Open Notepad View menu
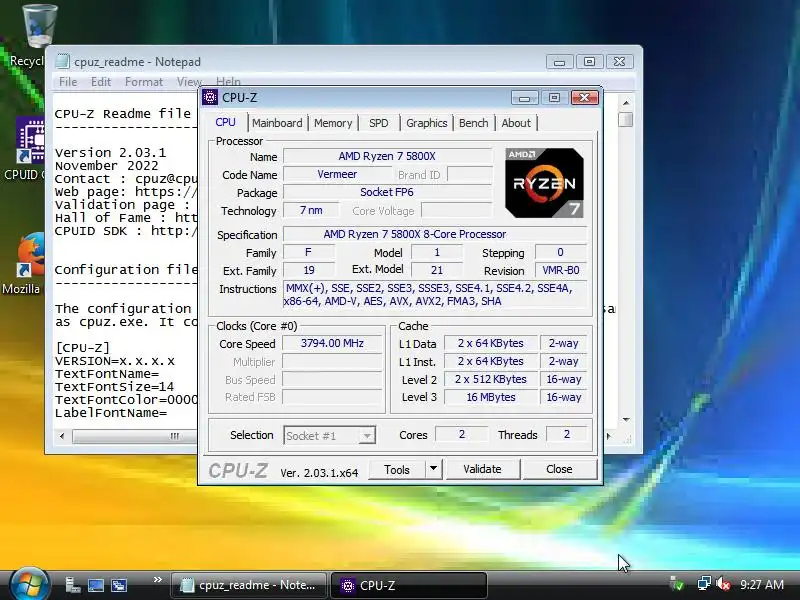Viewport: 800px width, 600px height. (189, 82)
